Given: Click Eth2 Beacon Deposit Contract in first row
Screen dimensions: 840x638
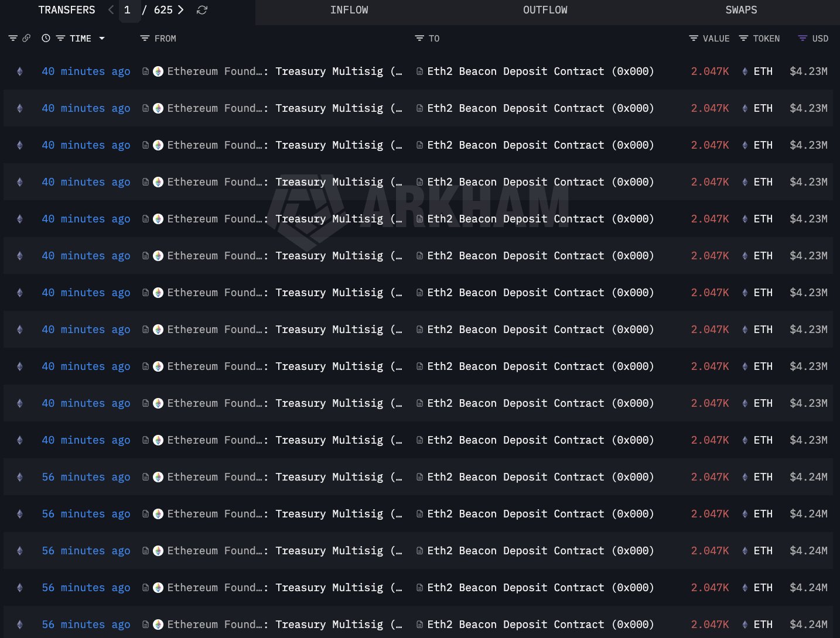Looking at the screenshot, I should click(x=540, y=71).
